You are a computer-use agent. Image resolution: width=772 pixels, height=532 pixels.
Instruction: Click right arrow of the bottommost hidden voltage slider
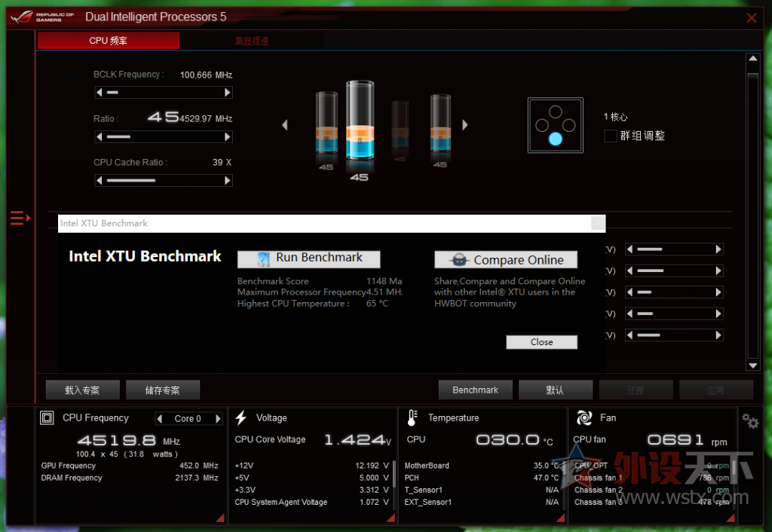718,335
